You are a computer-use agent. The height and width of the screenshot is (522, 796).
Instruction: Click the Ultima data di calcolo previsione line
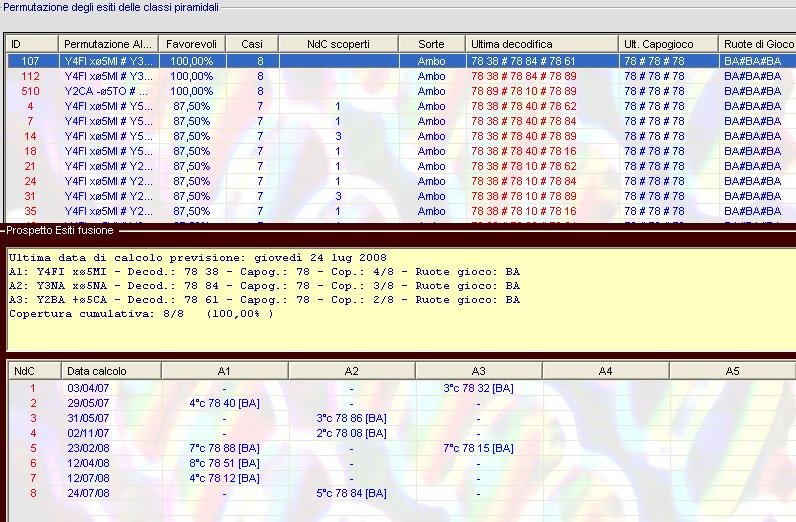(198, 257)
